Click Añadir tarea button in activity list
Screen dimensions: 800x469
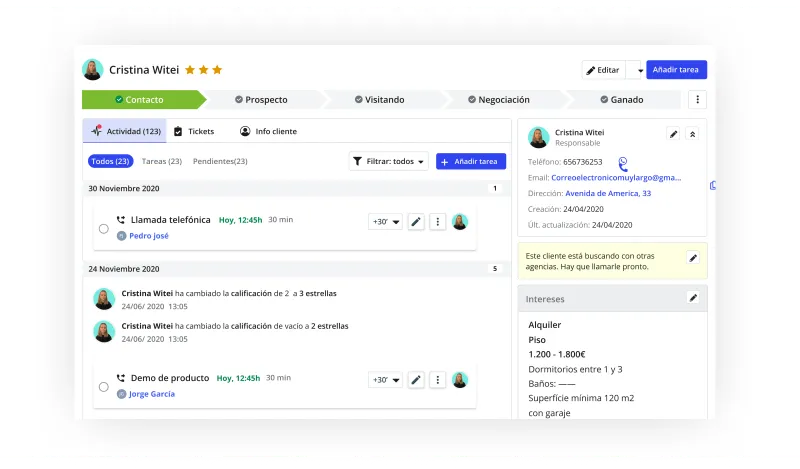coord(471,161)
